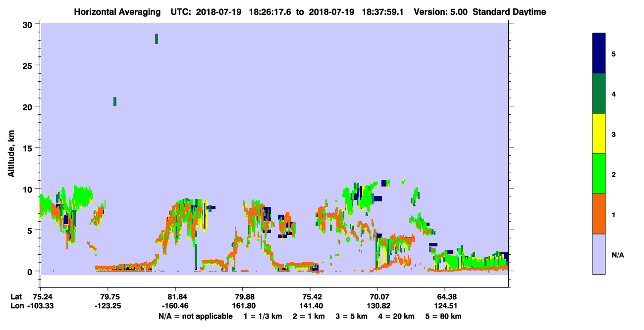Image resolution: width=644 pixels, height=330 pixels.
Task: Click the latitude value 70.07
Action: 377,297
